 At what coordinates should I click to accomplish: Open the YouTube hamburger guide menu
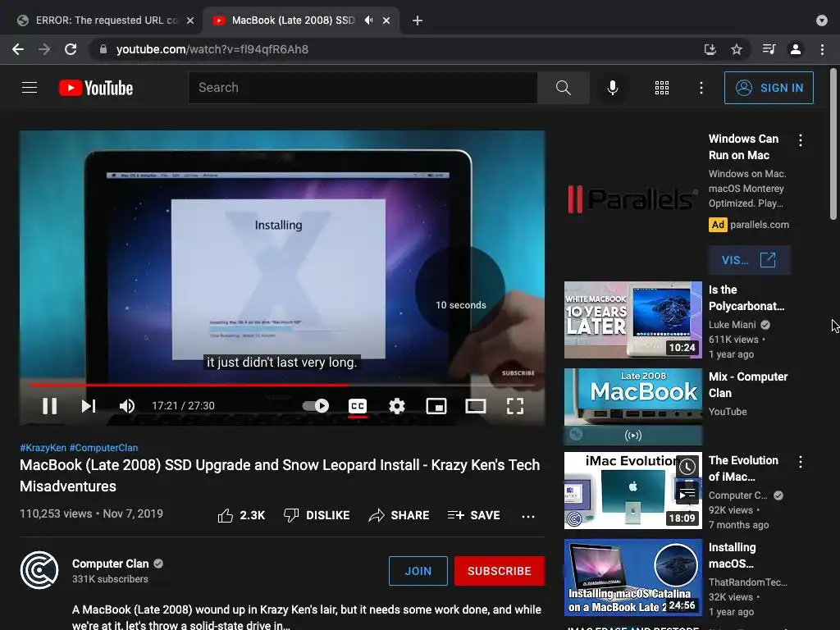pyautogui.click(x=30, y=87)
